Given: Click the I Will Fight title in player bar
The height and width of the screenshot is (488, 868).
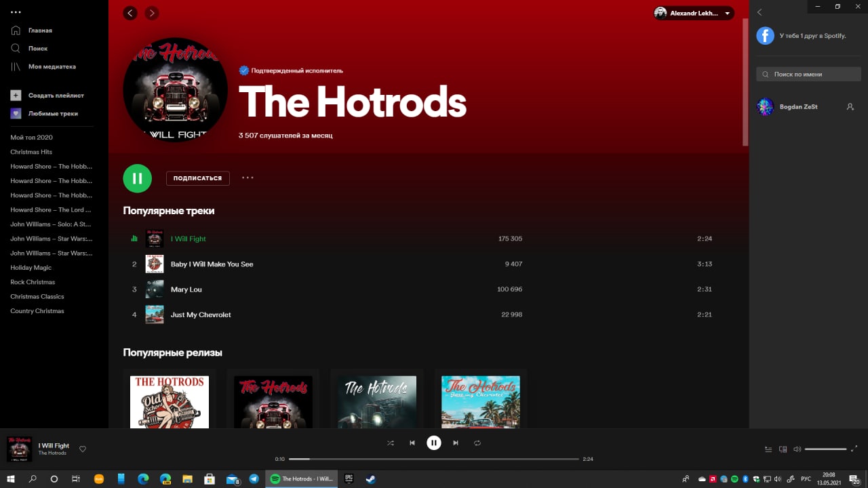Looking at the screenshot, I should coord(54,445).
